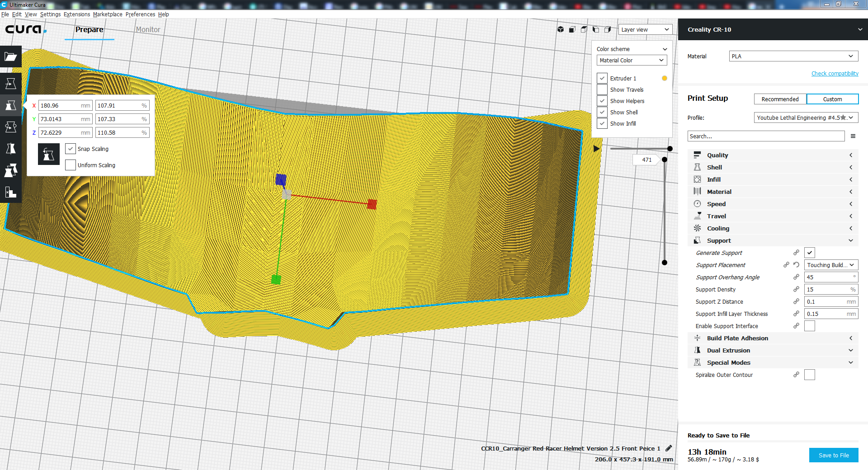Open file with the folder icon
The width and height of the screenshot is (868, 470).
[11, 56]
